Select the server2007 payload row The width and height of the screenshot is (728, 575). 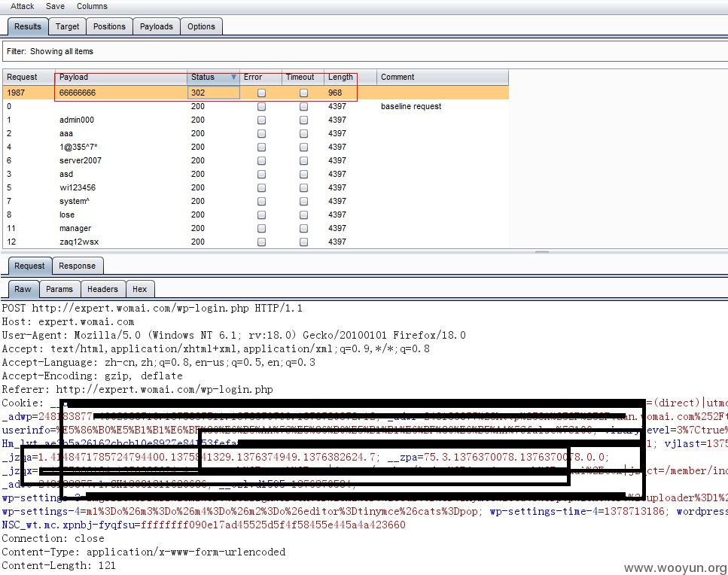click(256, 160)
